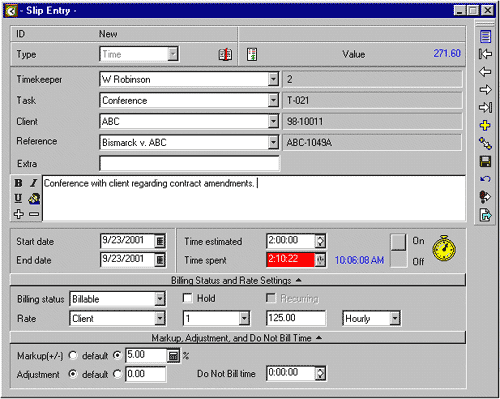Add a new slip with plus icon
Screen dimensions: 500x399
485,125
